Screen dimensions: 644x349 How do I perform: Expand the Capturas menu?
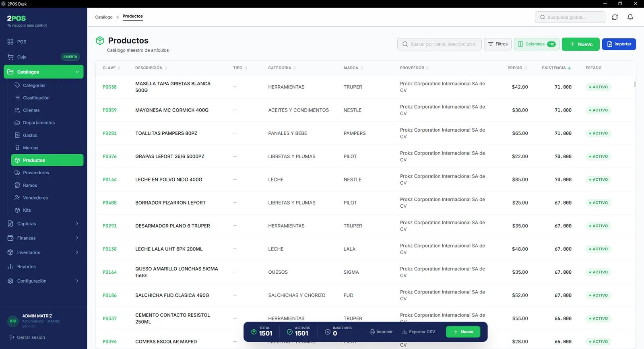tap(77, 223)
